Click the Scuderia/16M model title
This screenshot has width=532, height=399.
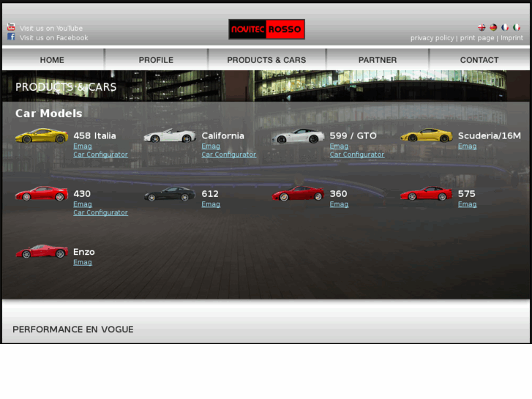pyautogui.click(x=490, y=136)
